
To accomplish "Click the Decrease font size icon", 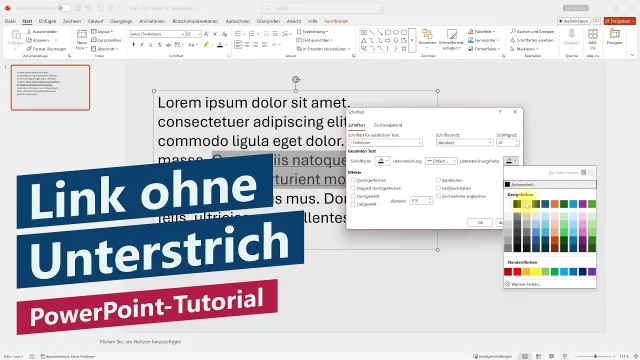I will (216, 34).
